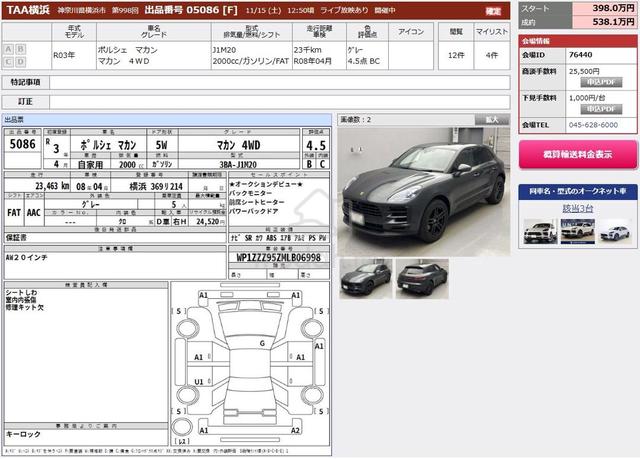Click the 同車名・型式のオークネット車 header
The image size is (640, 459).
(x=578, y=191)
